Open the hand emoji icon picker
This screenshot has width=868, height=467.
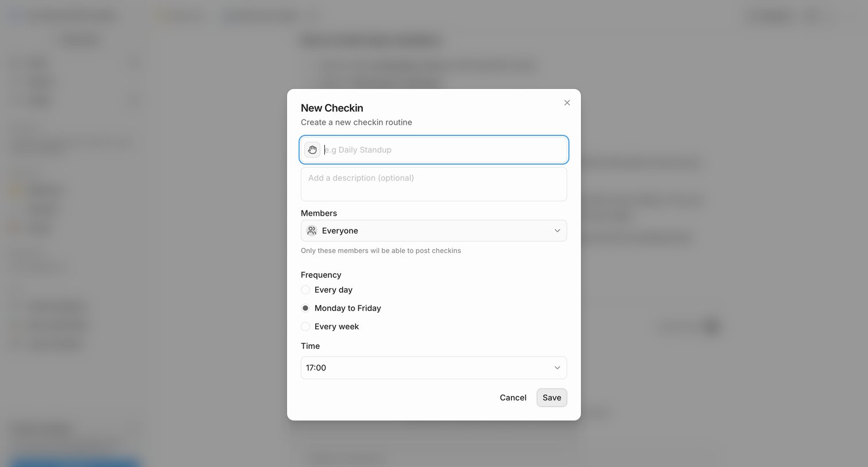click(312, 150)
